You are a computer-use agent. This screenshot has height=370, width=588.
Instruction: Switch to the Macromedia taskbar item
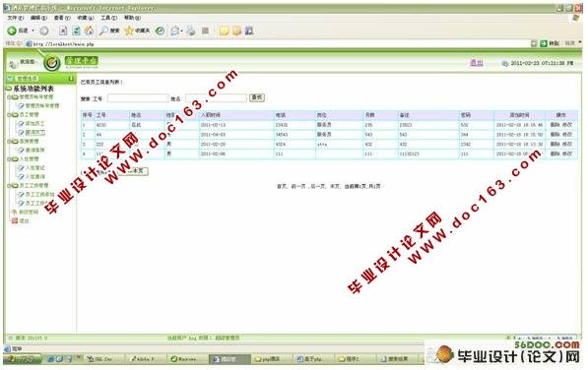coord(186,359)
